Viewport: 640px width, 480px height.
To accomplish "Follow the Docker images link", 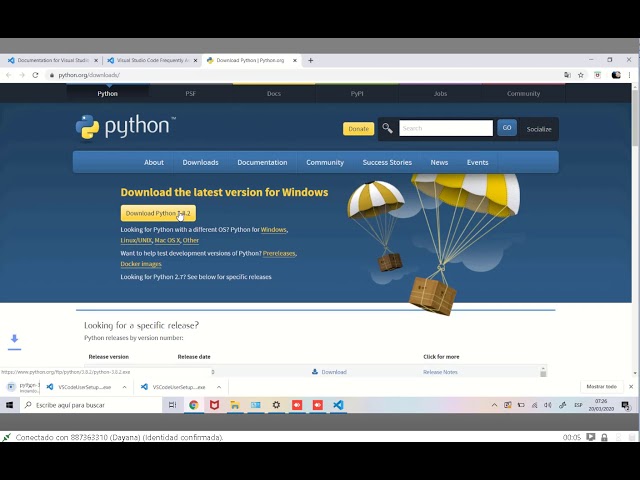I will [141, 264].
